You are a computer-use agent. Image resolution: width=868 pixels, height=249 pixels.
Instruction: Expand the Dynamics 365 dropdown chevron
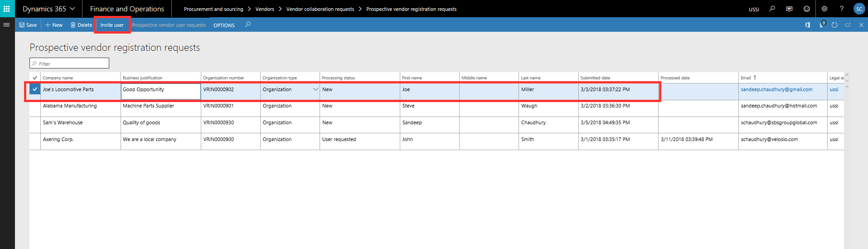coord(72,9)
